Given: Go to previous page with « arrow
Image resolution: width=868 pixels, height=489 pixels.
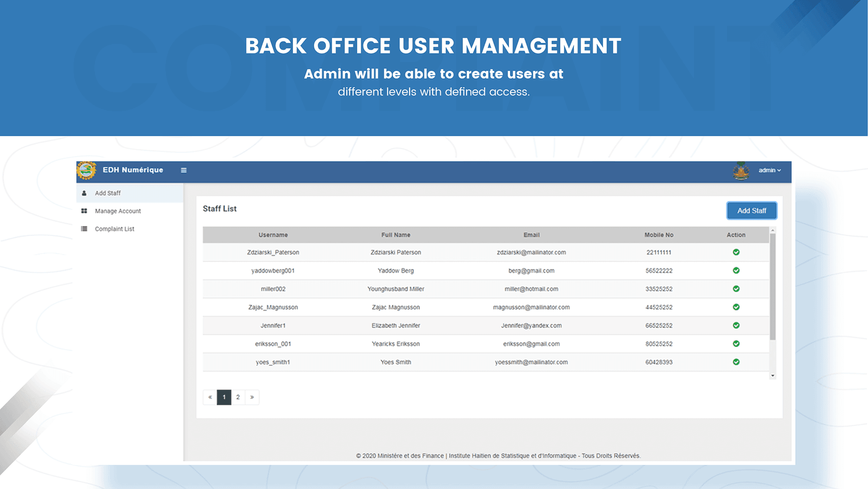Looking at the screenshot, I should pos(210,397).
